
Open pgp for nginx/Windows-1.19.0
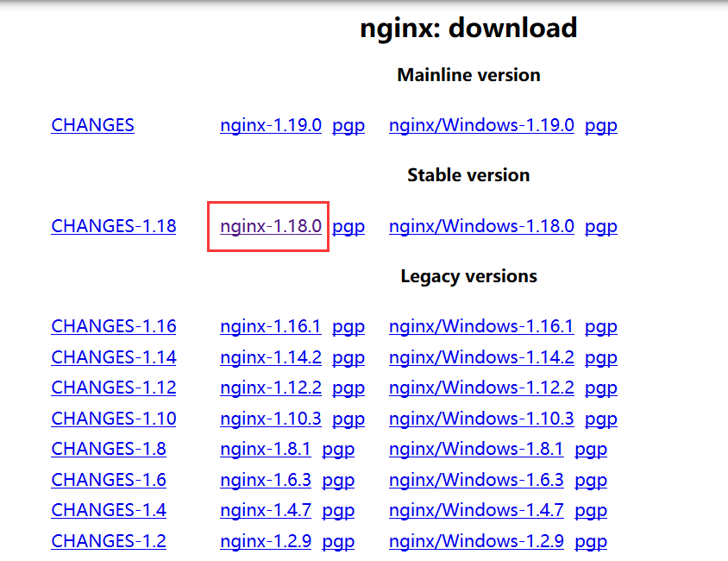pos(601,125)
